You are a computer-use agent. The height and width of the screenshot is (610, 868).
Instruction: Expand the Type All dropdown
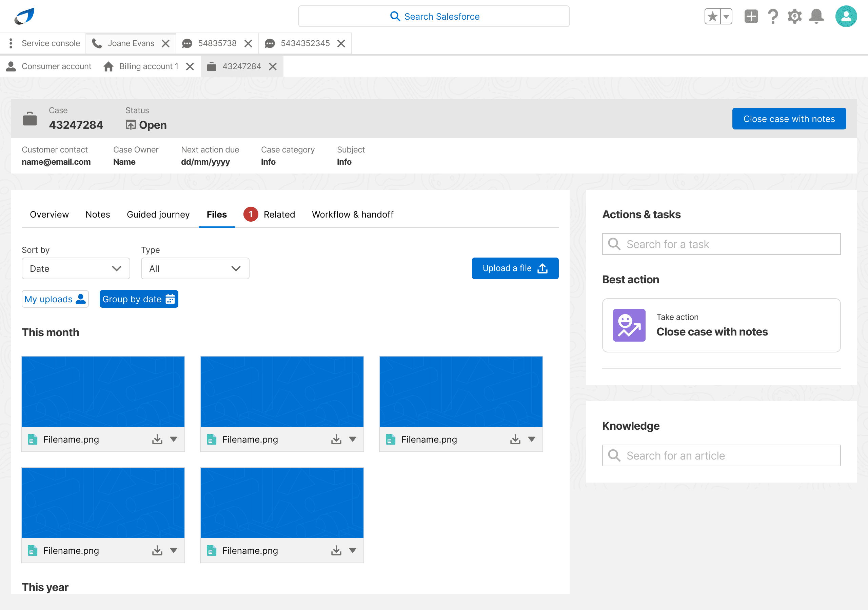point(195,268)
